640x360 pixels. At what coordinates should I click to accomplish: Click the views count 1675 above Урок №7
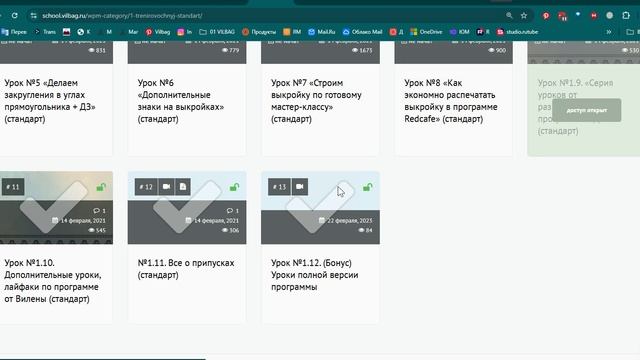363,50
